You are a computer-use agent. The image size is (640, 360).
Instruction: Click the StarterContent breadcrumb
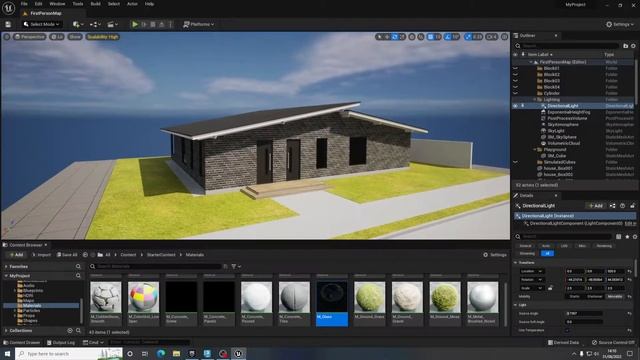coord(161,255)
